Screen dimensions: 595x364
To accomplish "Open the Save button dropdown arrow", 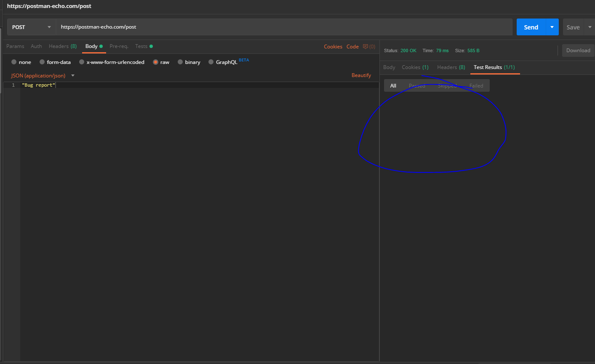I will point(590,27).
